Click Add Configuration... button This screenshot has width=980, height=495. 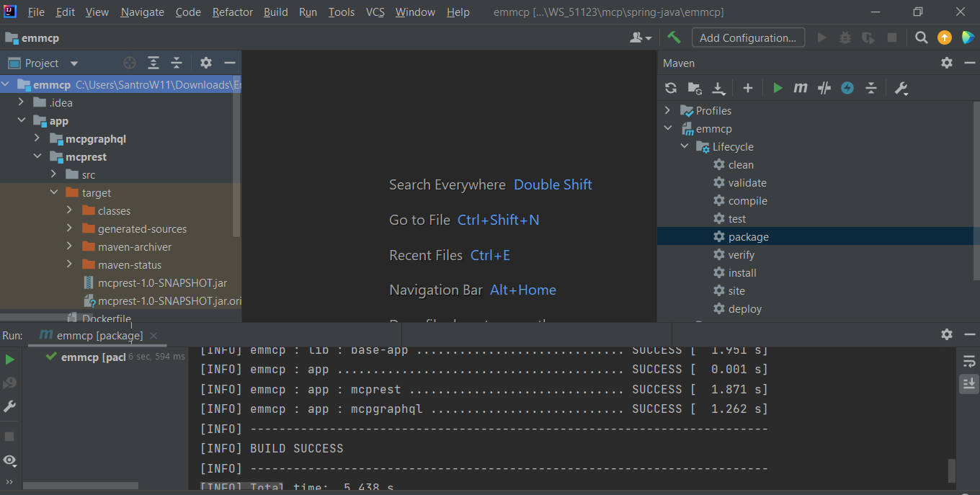click(x=748, y=37)
